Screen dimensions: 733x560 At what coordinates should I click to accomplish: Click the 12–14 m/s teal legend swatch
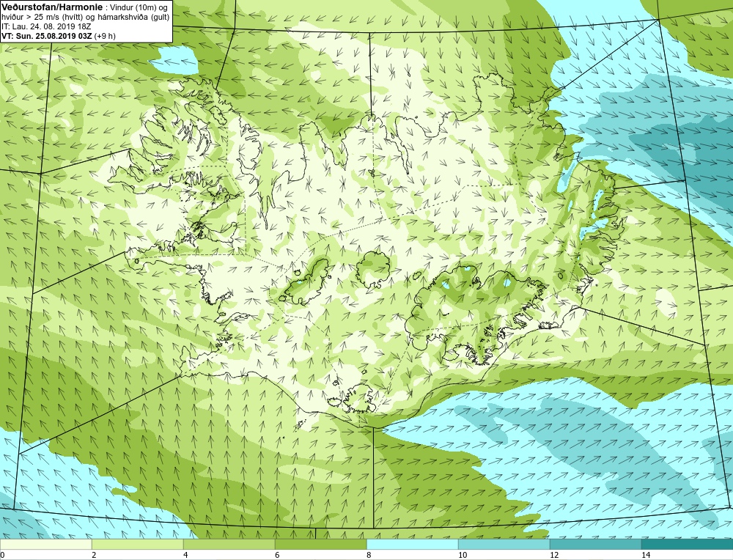(x=595, y=545)
